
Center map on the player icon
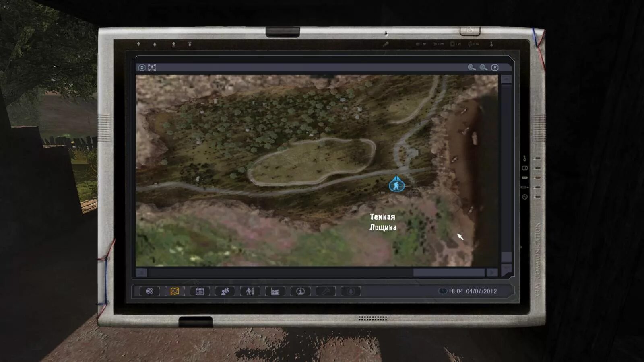pos(152,68)
